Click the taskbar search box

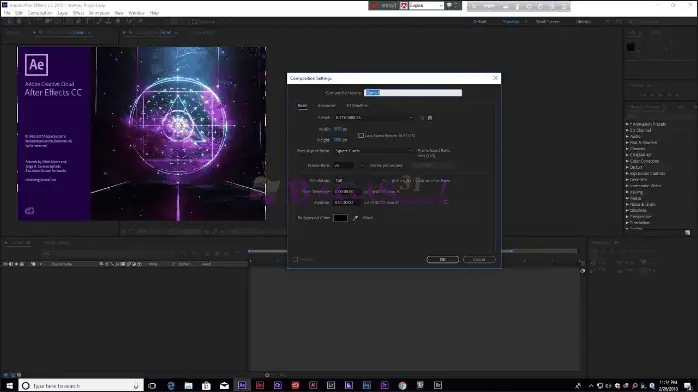click(81, 385)
